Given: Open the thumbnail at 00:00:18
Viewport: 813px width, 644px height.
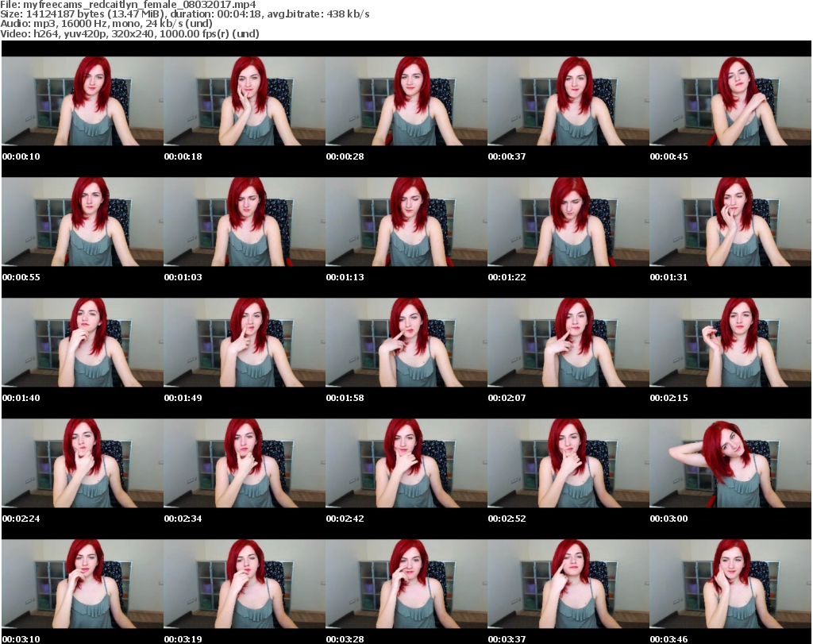Looking at the screenshot, I should [x=245, y=101].
